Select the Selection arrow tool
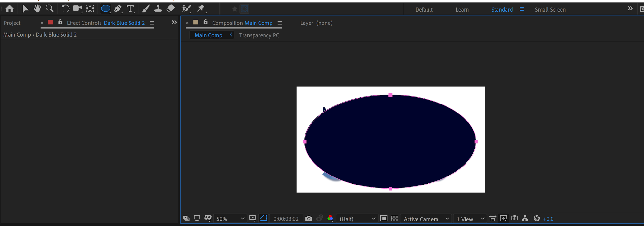Screen dimensions: 644x226 tap(25, 9)
